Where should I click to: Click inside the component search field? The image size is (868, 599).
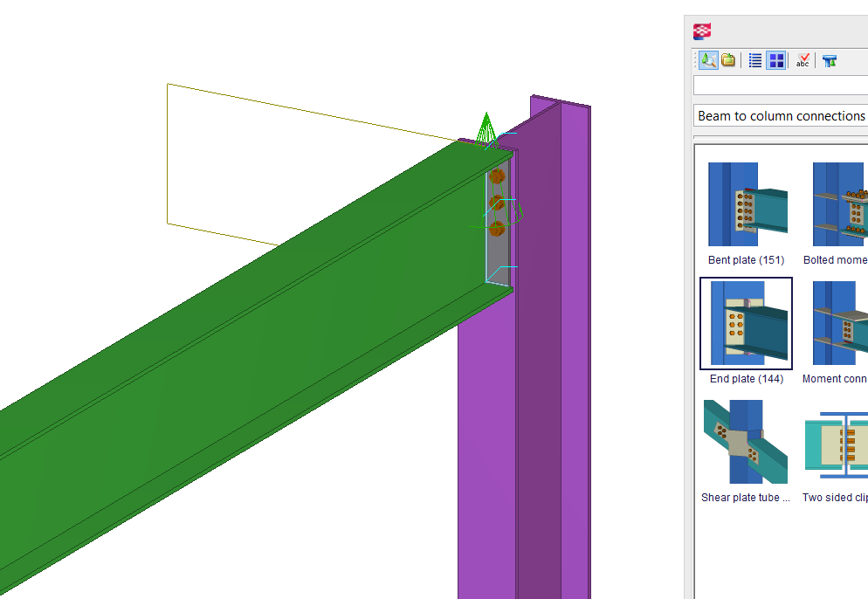click(779, 85)
